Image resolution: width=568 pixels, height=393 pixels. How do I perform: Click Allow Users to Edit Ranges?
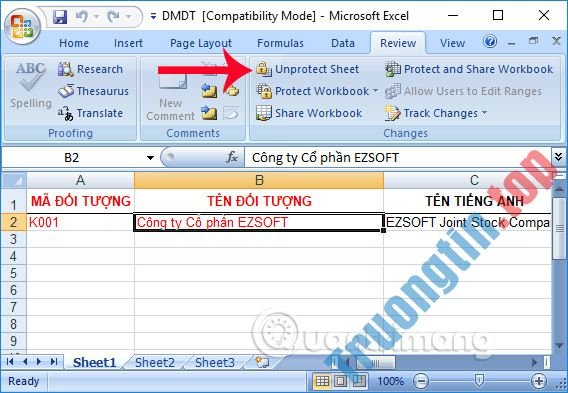click(463, 91)
